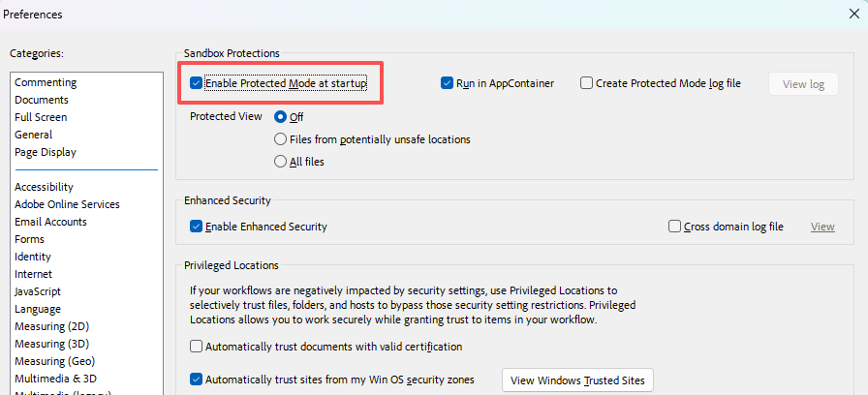The width and height of the screenshot is (868, 395).
Task: Choose the Measuring (Geo) category
Action: [x=53, y=361]
